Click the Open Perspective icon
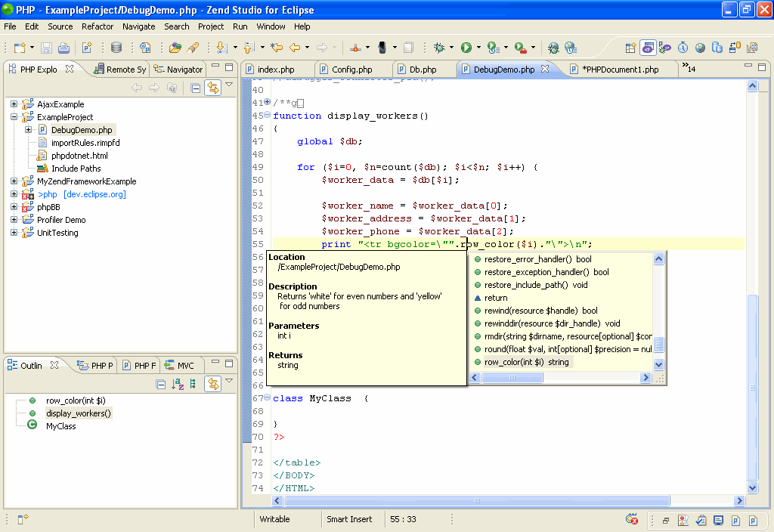 (x=630, y=48)
